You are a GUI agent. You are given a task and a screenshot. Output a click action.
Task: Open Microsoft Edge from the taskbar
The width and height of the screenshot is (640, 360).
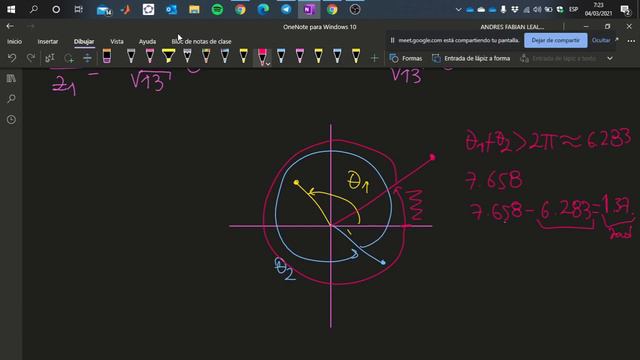pos(263,9)
